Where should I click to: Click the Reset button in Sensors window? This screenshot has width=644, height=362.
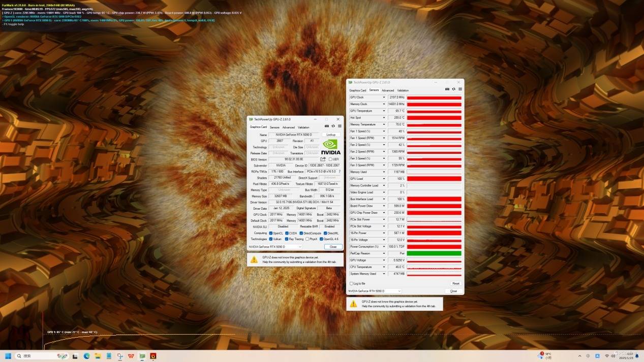(456, 283)
